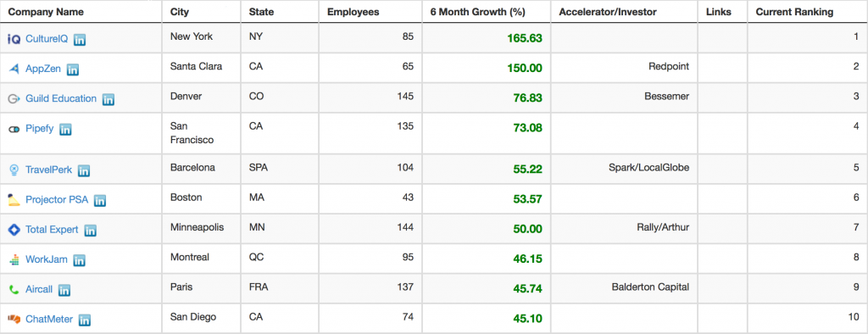This screenshot has width=868, height=334.
Task: Open Pipefy's LinkedIn profile icon
Action: [65, 129]
